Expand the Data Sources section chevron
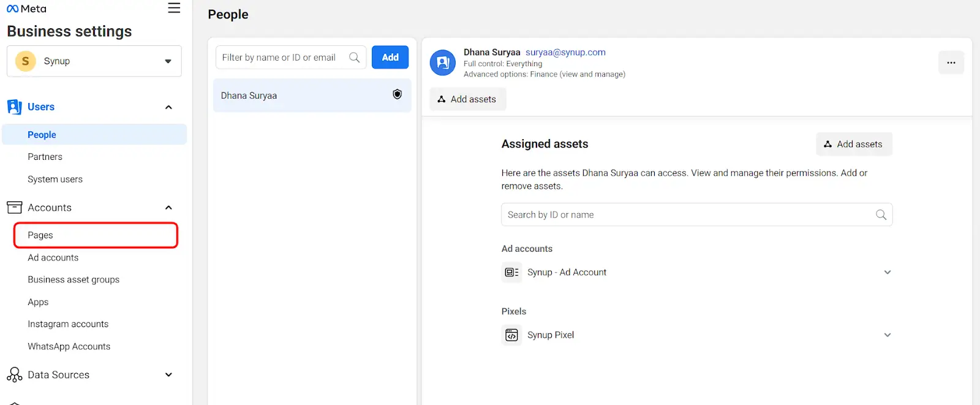The height and width of the screenshot is (405, 980). (168, 375)
